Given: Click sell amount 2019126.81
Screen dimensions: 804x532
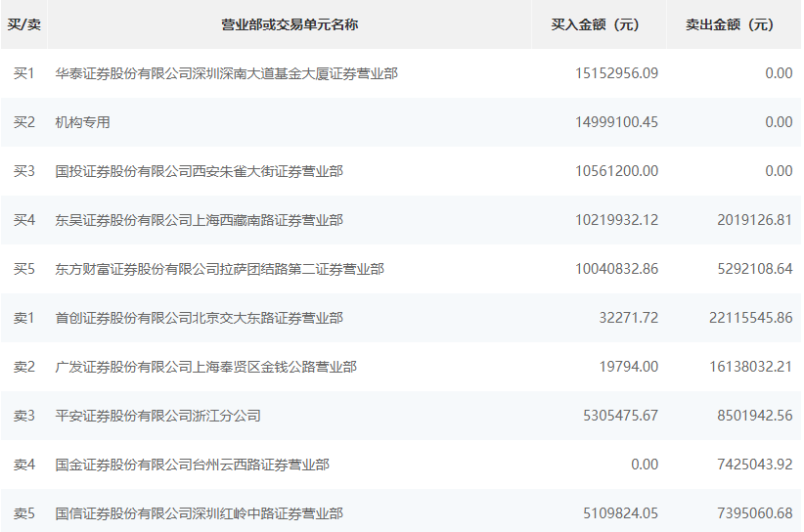Looking at the screenshot, I should pyautogui.click(x=755, y=220).
